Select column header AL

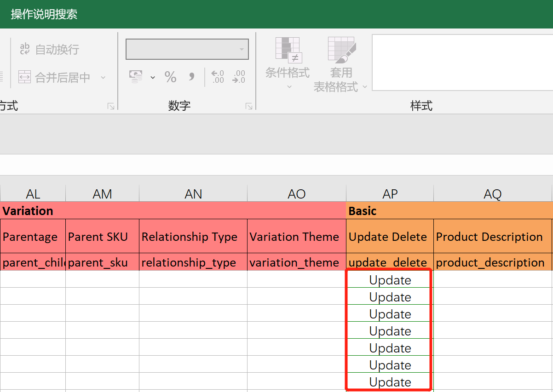[33, 194]
